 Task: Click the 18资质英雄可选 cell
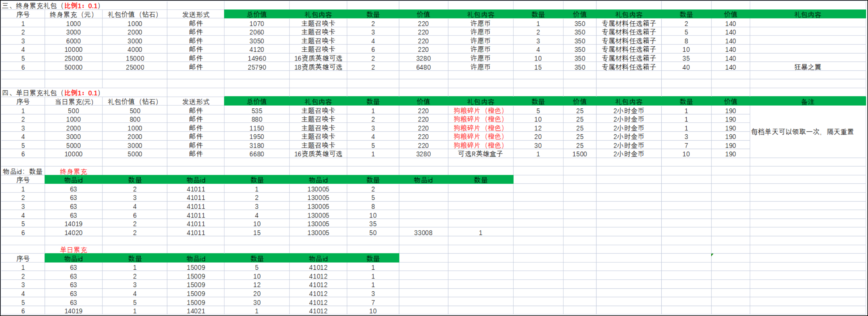pos(318,67)
